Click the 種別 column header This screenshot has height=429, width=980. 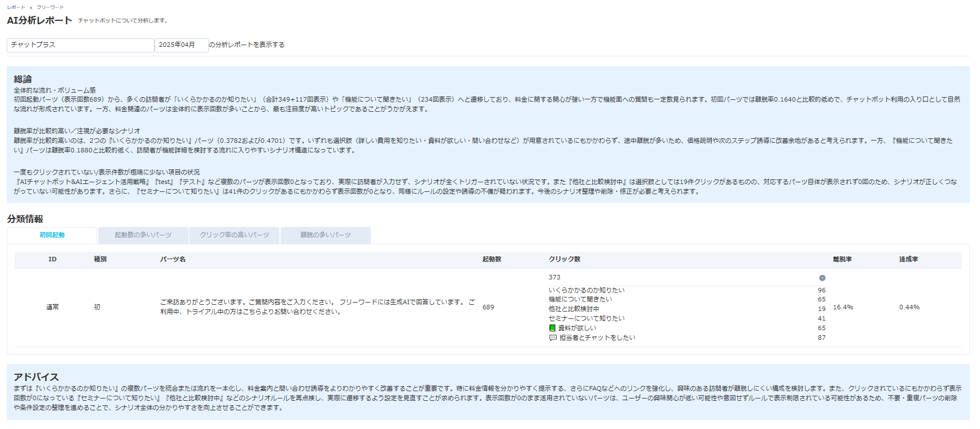click(100, 260)
